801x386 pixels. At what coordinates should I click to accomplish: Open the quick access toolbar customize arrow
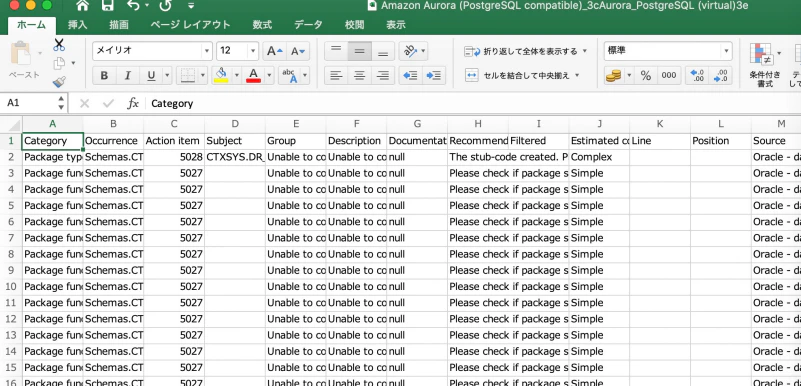click(x=191, y=6)
